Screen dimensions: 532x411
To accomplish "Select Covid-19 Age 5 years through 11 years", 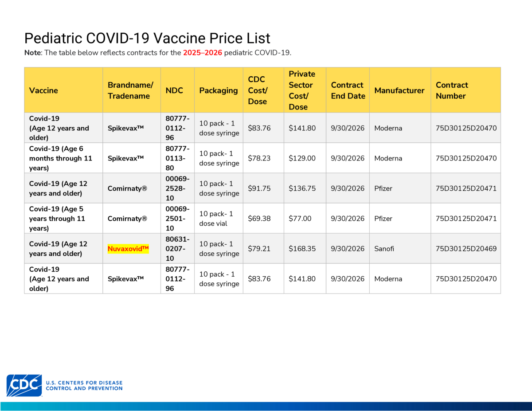I will coord(57,219).
